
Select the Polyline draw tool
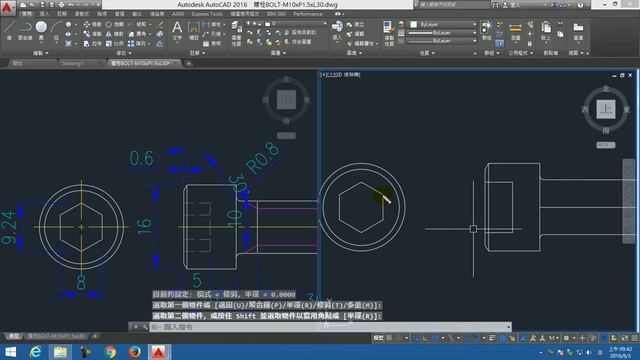25,30
